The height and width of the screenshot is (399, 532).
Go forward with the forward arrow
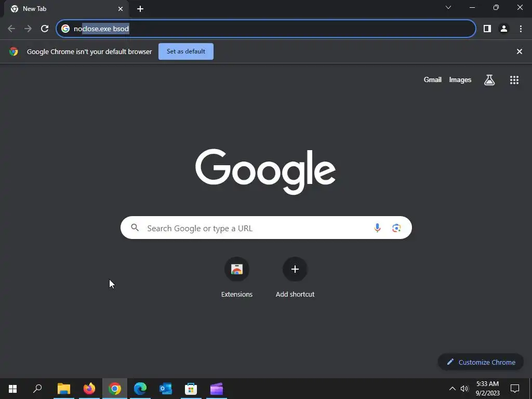[x=28, y=29]
